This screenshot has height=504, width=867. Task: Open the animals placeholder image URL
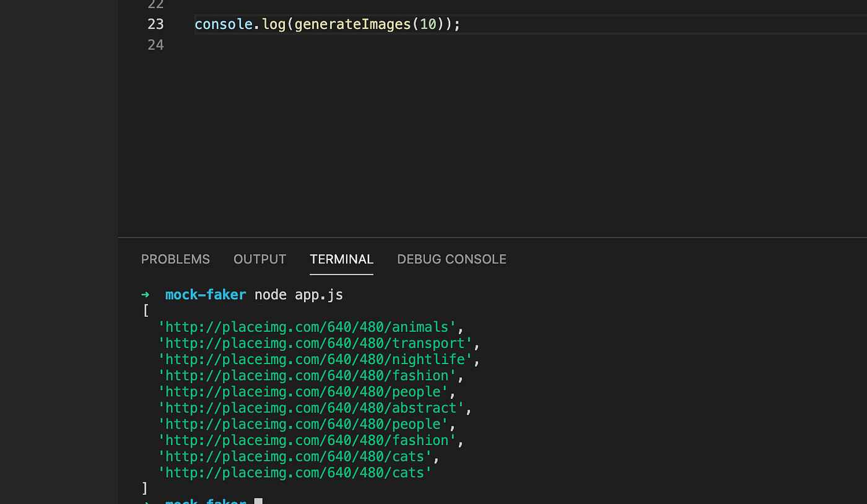point(307,327)
